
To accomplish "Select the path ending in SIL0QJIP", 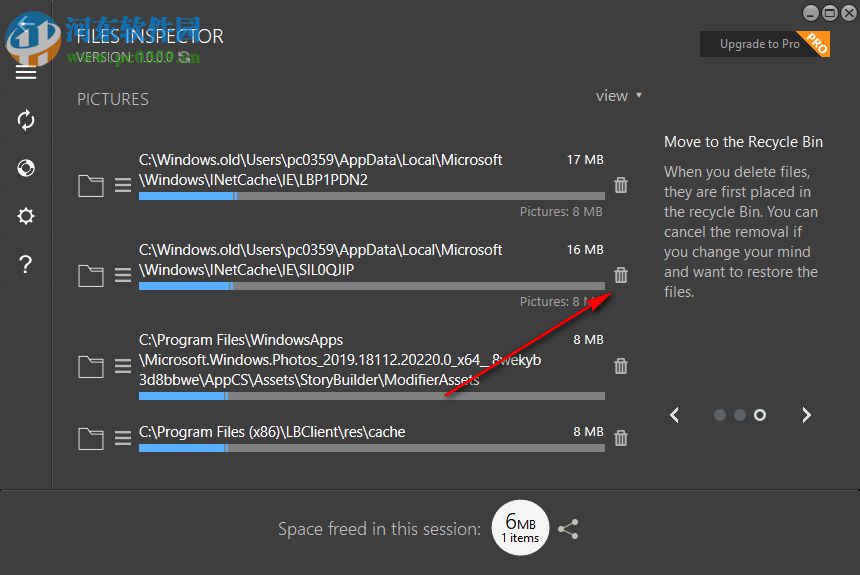I will pos(320,260).
